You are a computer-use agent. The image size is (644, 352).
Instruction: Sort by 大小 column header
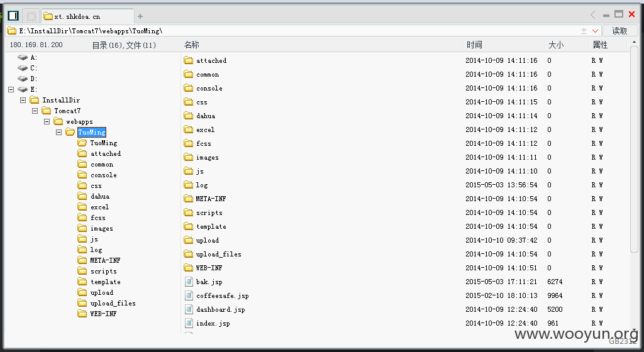(x=556, y=45)
